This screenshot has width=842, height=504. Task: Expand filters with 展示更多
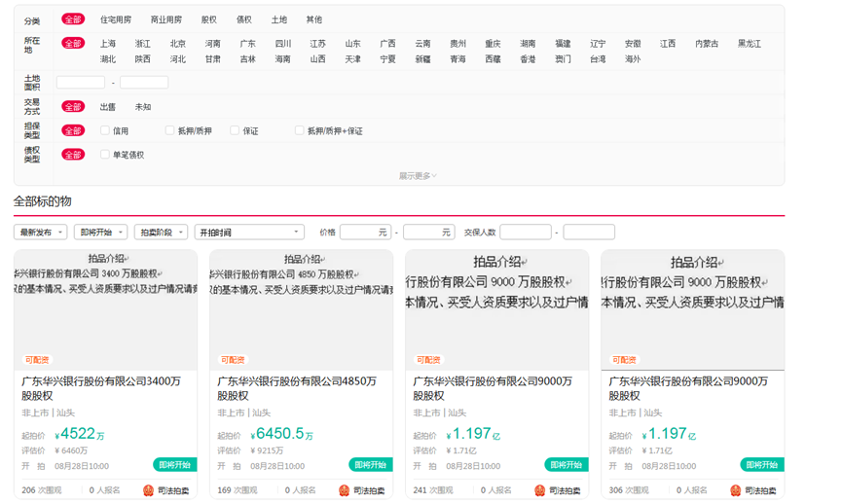418,176
